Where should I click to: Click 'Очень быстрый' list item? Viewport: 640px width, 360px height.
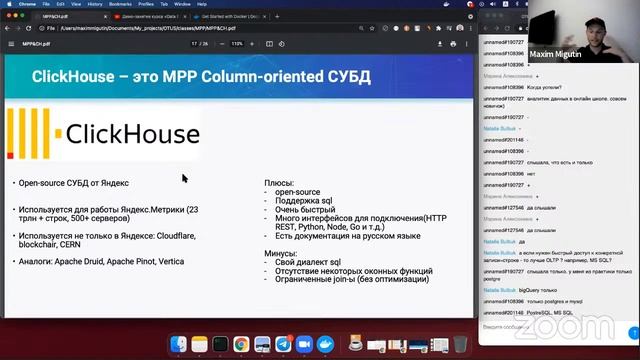click(305, 209)
